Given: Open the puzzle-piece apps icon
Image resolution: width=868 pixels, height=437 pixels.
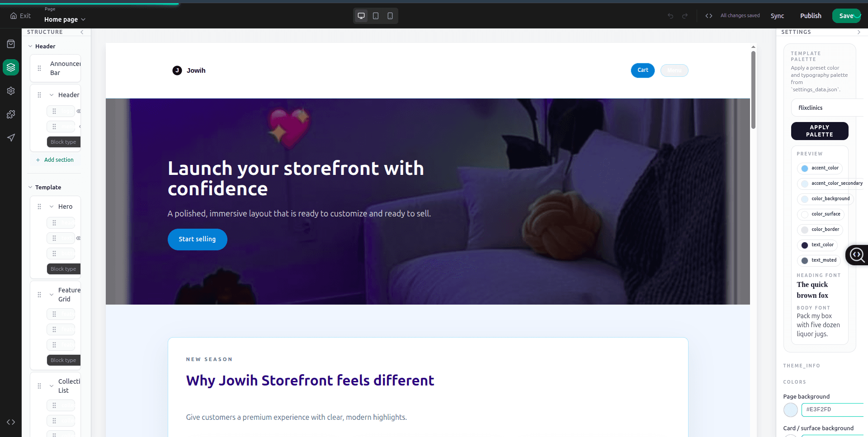Looking at the screenshot, I should 11,114.
